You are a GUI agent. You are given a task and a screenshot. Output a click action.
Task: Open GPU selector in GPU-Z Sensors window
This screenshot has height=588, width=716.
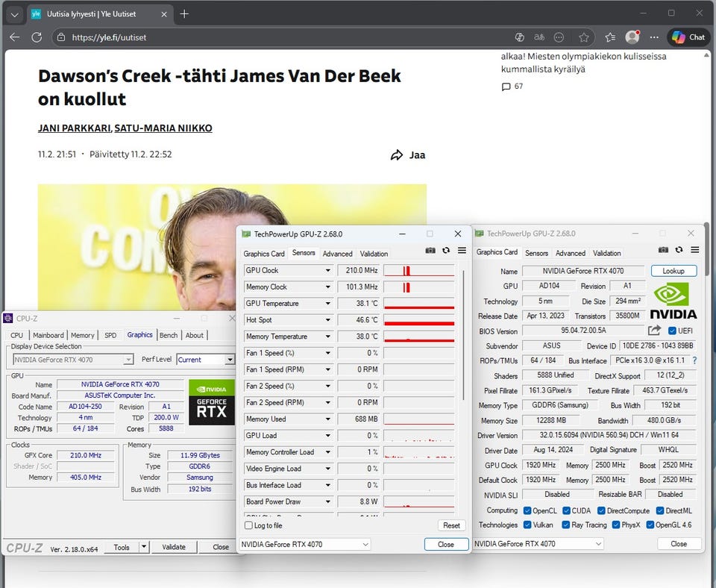click(304, 544)
